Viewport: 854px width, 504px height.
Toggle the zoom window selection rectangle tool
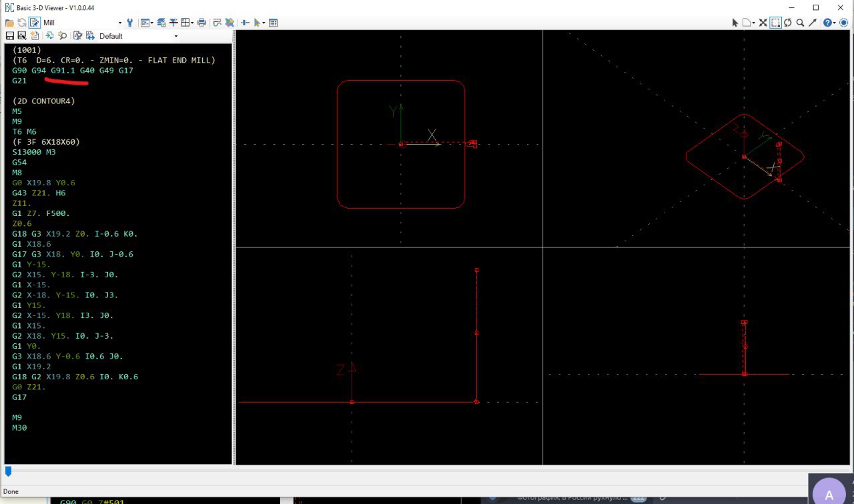click(775, 23)
